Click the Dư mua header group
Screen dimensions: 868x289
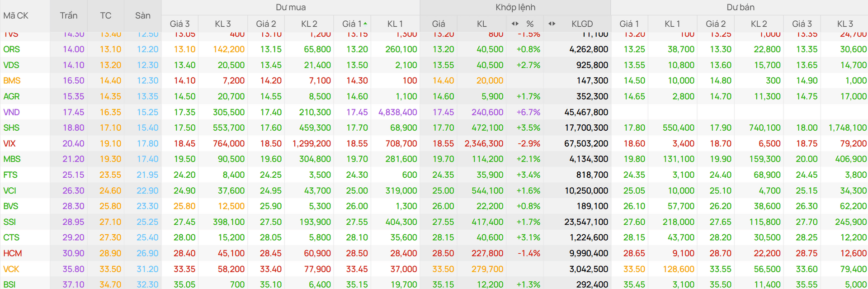pos(291,7)
